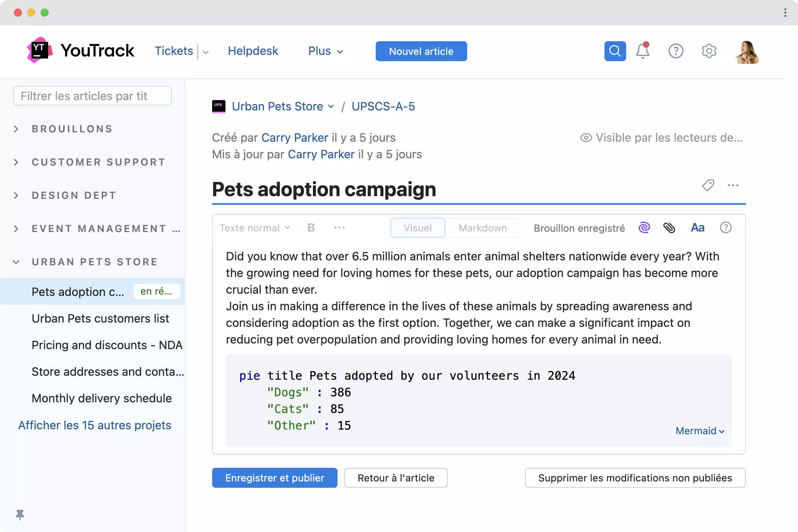This screenshot has height=532, width=798.
Task: Open the Helpdesk menu item
Action: [x=253, y=51]
